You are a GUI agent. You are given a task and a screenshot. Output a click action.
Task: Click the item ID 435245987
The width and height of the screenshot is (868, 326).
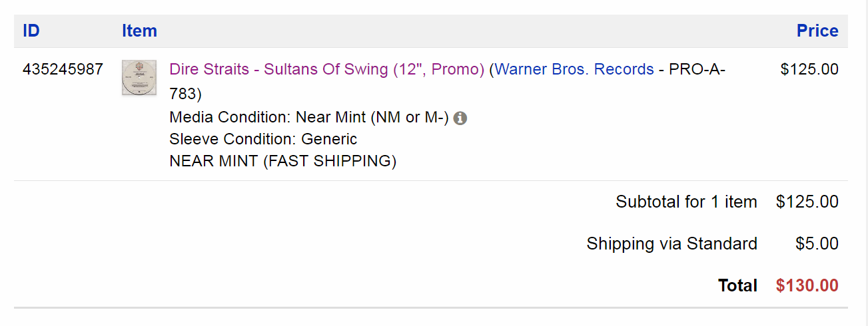pyautogui.click(x=63, y=69)
